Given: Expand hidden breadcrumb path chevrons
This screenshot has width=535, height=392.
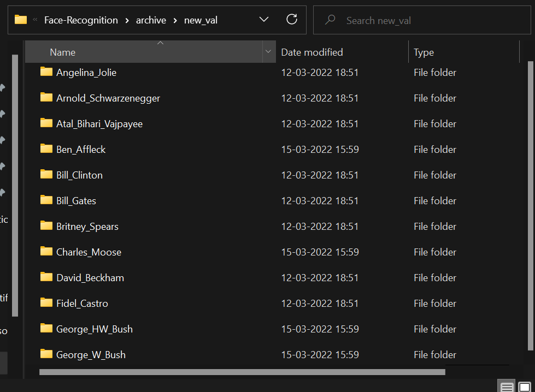Looking at the screenshot, I should [x=35, y=20].
